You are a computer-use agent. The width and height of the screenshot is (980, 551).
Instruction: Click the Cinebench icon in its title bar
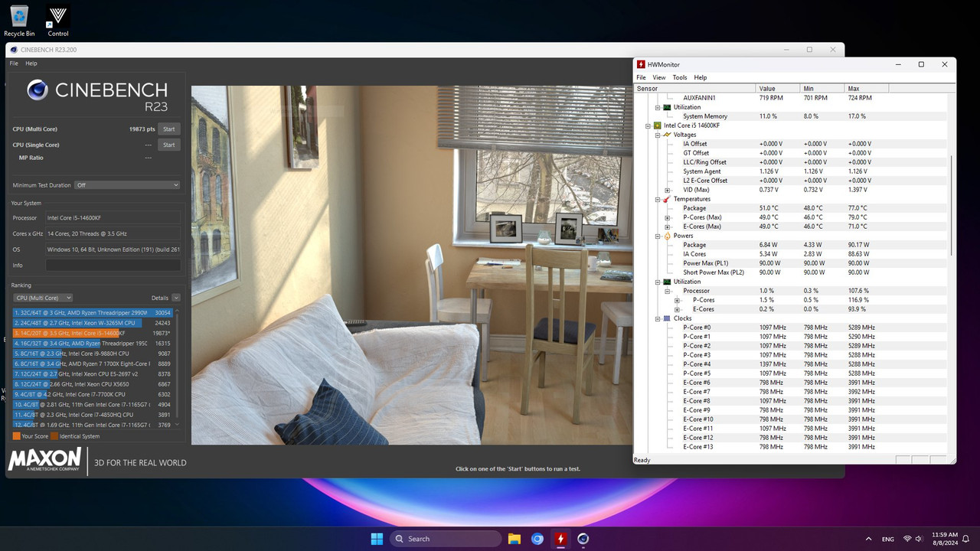click(14, 50)
